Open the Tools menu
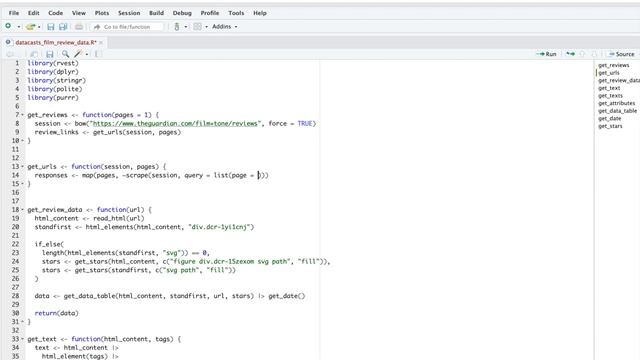Screen dimensions: 640x360 236,13
